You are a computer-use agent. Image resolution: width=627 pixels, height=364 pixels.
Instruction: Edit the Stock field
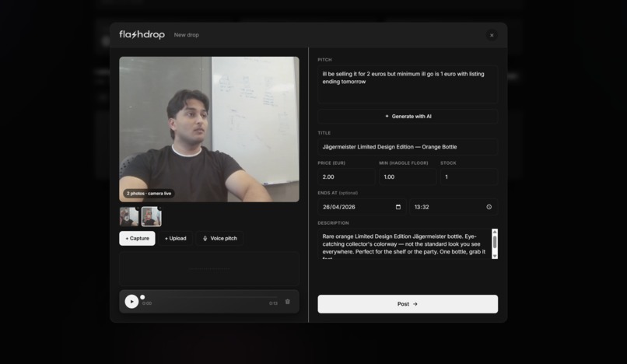[x=469, y=177]
